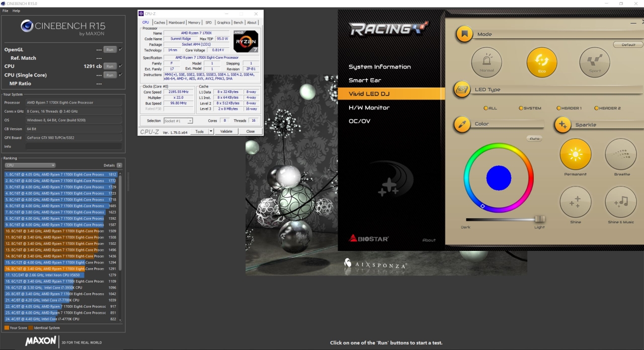
Task: Select the HEADER 2 LED radio button
Action: (x=596, y=108)
